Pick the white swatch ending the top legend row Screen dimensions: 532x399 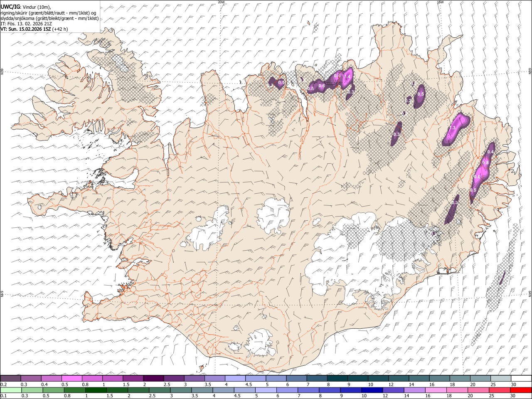tap(521, 378)
